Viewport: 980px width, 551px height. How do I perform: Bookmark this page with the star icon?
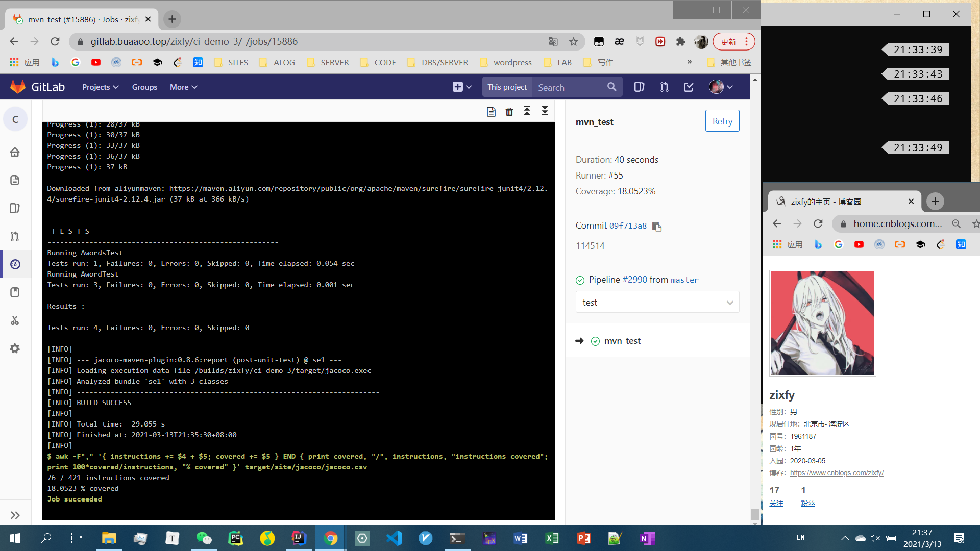click(x=574, y=42)
